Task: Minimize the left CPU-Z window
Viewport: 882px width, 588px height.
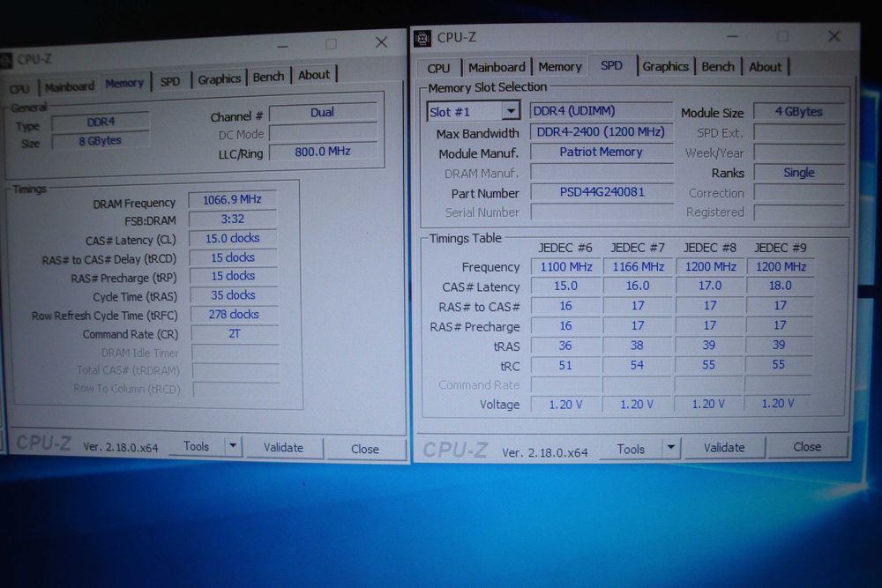Action: tap(283, 46)
